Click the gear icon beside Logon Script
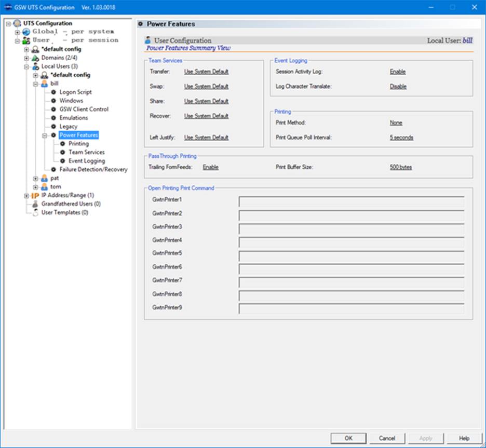Image resolution: width=486 pixels, height=448 pixels. (53, 92)
